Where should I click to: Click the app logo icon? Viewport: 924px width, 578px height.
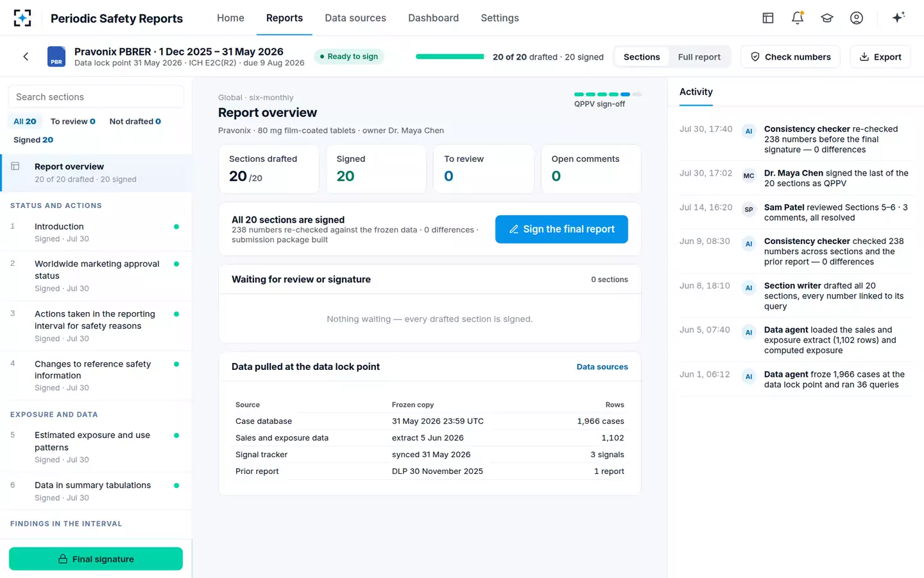[x=22, y=18]
